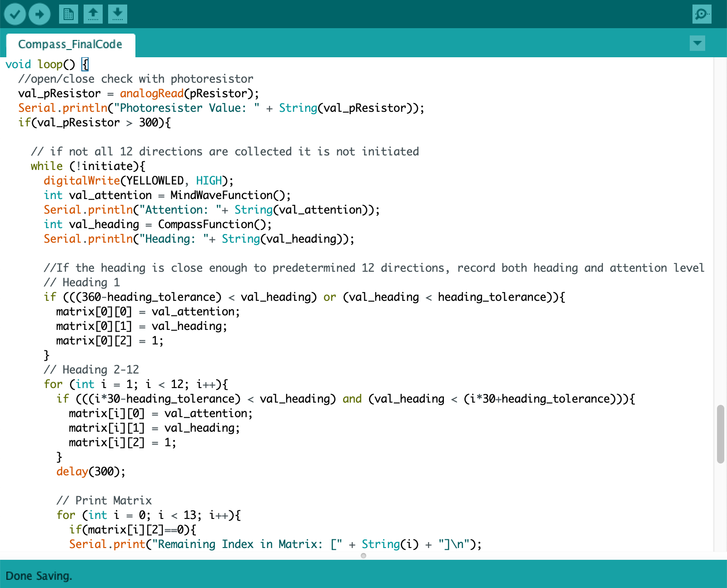727x588 pixels.
Task: Click the Verify sketch checkmark button
Action: point(15,14)
